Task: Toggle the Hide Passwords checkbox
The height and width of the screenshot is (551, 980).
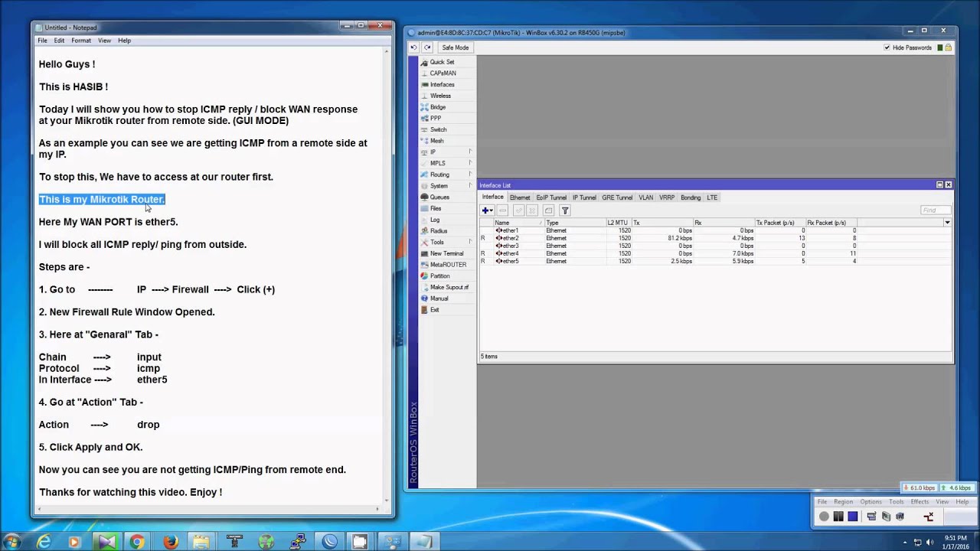Action: click(x=887, y=47)
